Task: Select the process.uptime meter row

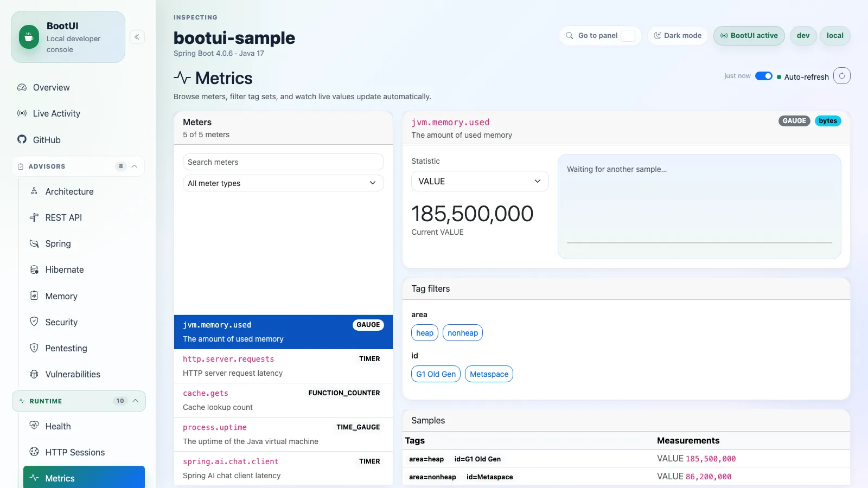Action: (x=283, y=434)
